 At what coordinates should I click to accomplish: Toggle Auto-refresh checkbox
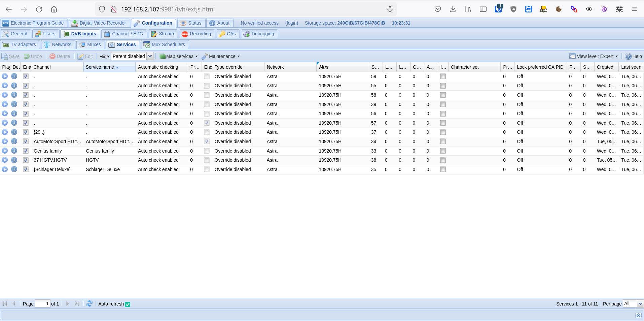(128, 304)
